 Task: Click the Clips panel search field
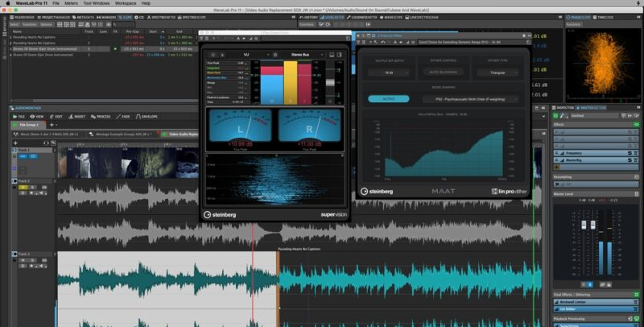[124, 25]
